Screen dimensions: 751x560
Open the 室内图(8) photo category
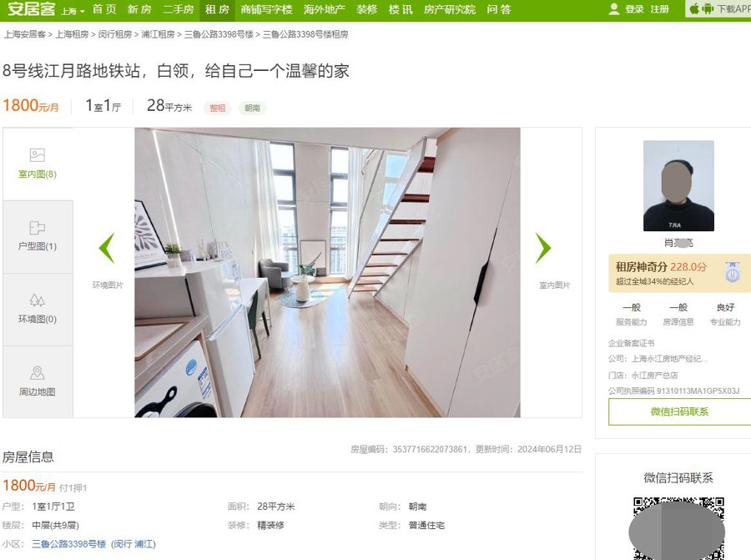(38, 164)
